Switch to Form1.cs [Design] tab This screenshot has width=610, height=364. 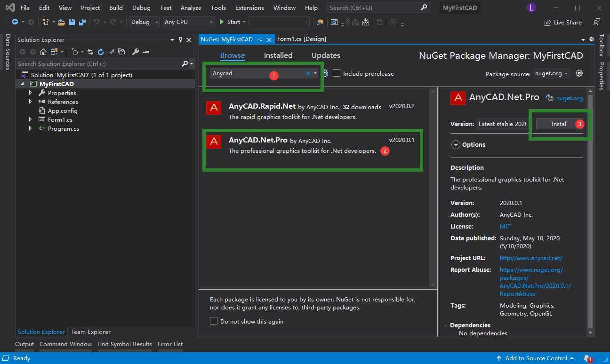(302, 39)
